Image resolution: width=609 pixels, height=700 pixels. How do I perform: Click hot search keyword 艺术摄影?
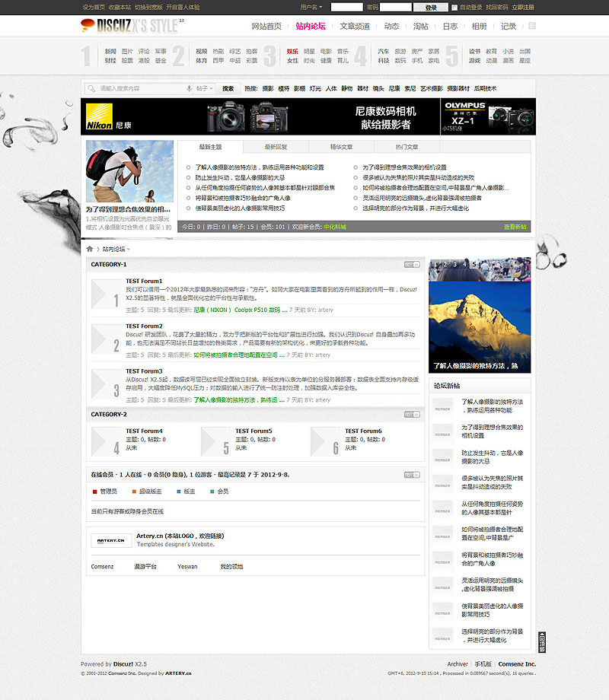pyautogui.click(x=431, y=88)
